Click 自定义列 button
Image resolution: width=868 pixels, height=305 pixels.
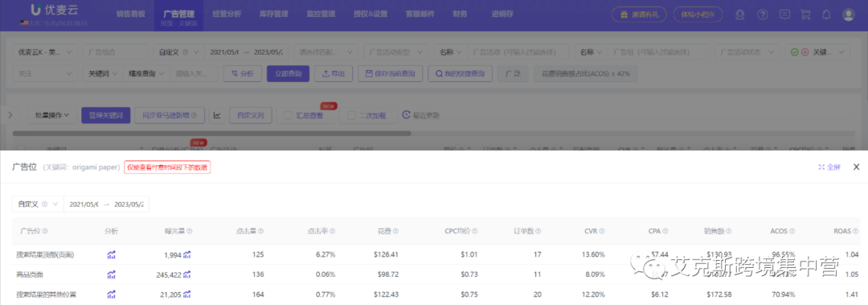[251, 115]
